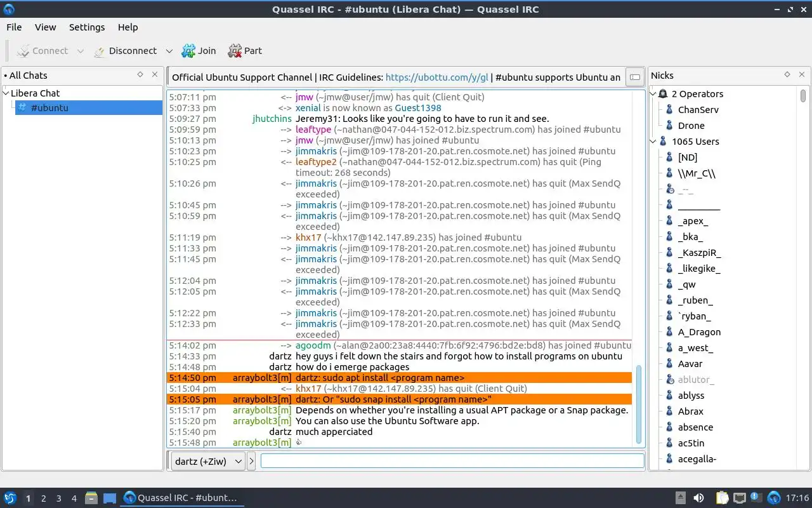Click the Operators group icon
This screenshot has height=508, width=812.
pyautogui.click(x=663, y=94)
